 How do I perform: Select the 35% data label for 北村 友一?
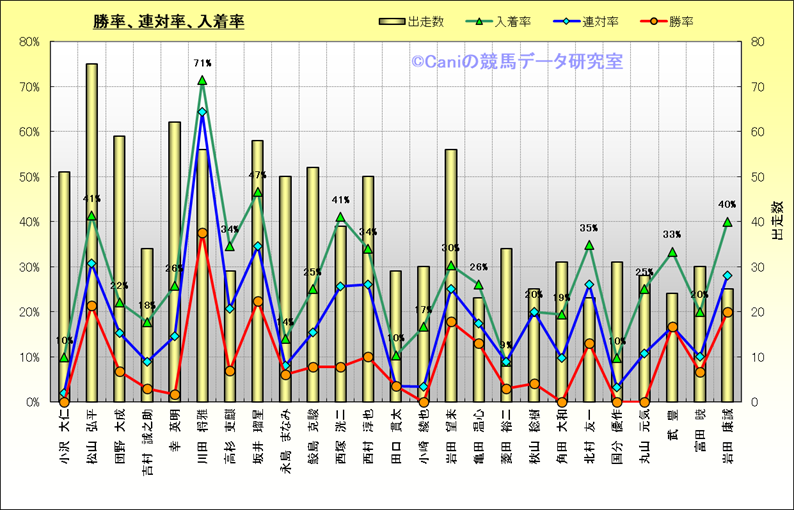pos(589,229)
